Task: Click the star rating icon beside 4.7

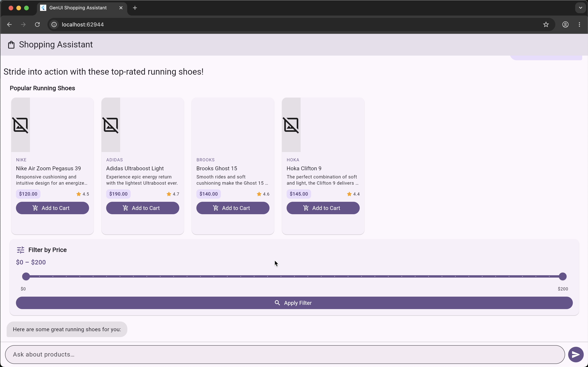Action: click(x=169, y=194)
